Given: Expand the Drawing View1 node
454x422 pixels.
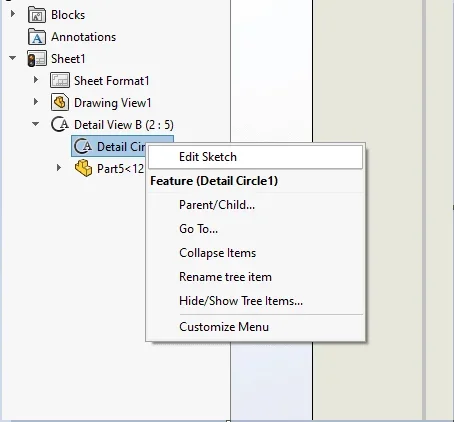Looking at the screenshot, I should point(36,102).
